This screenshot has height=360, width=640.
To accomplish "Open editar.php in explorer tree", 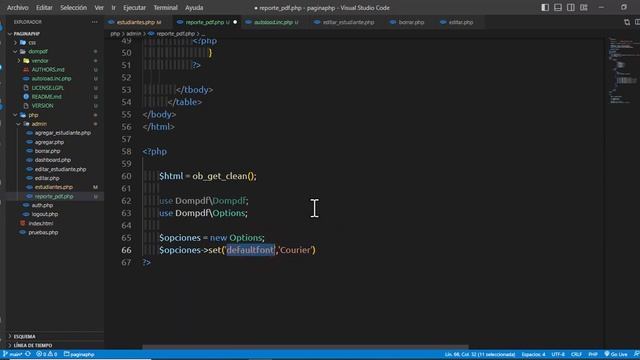I will (x=47, y=178).
